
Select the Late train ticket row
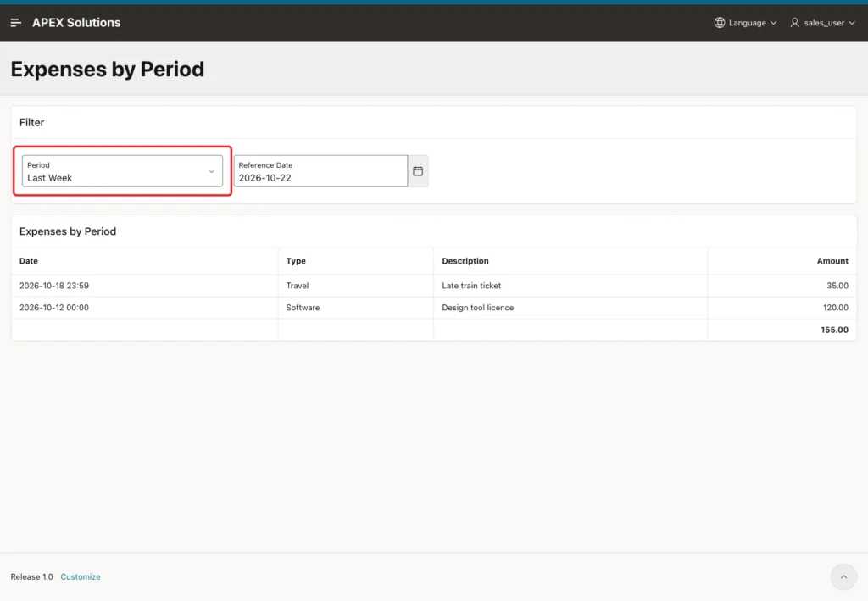(434, 286)
